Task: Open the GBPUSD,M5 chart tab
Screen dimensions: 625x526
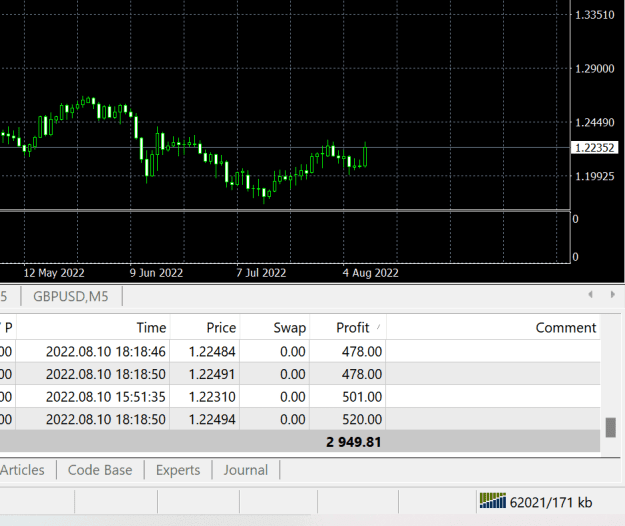Action: coord(71,296)
